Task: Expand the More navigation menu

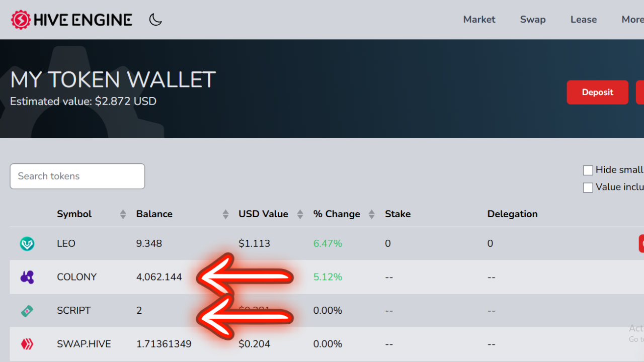Action: (x=632, y=20)
